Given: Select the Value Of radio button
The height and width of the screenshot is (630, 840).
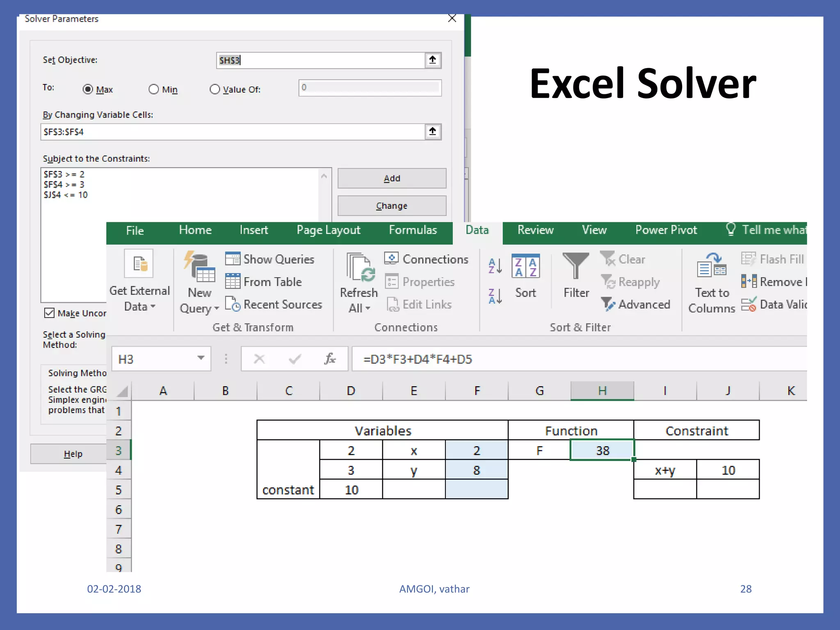Looking at the screenshot, I should [x=215, y=89].
